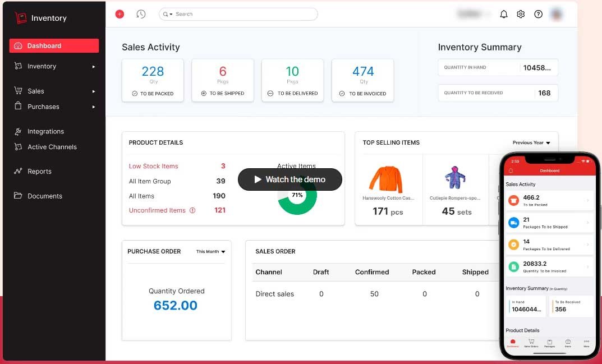
Task: Open the recent history clock icon
Action: click(x=141, y=14)
